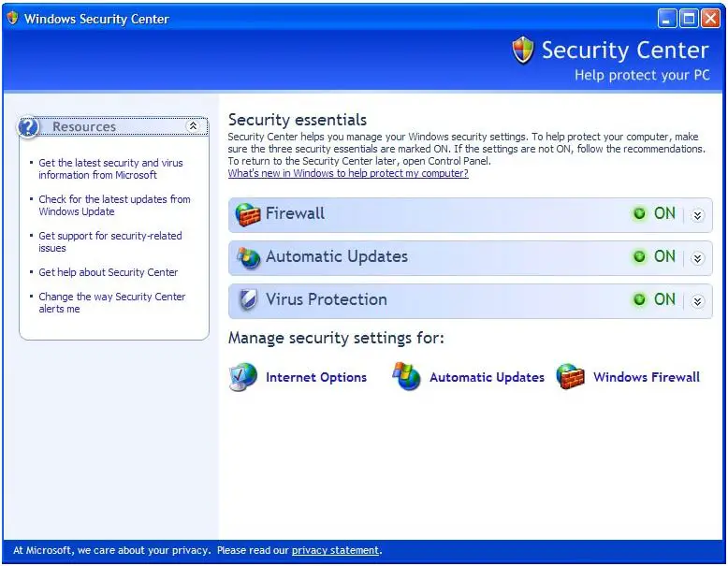Expand the Firewall section chevron
Viewport: 728px width, 566px height.
click(697, 215)
